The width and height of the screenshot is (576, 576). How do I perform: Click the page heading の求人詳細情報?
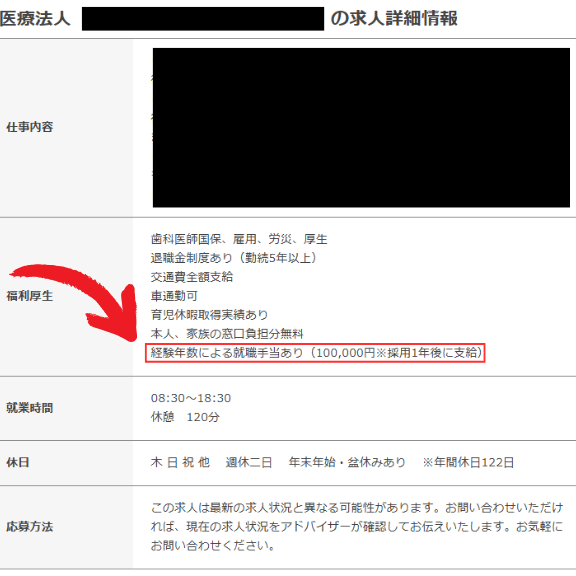(394, 18)
